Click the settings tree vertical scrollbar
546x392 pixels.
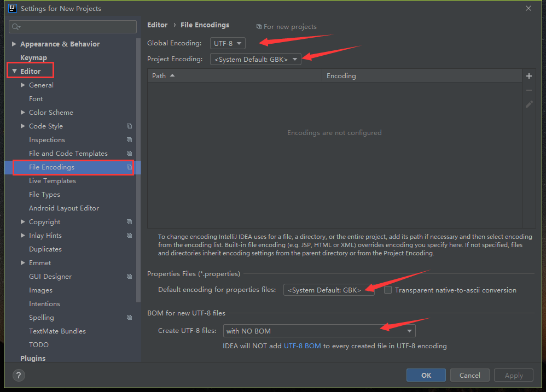[x=138, y=169]
